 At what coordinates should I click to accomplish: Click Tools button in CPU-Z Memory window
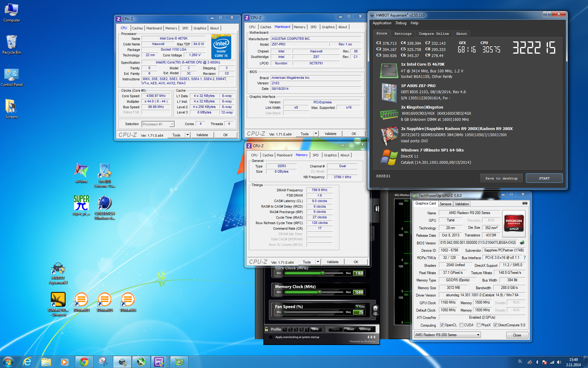point(307,262)
